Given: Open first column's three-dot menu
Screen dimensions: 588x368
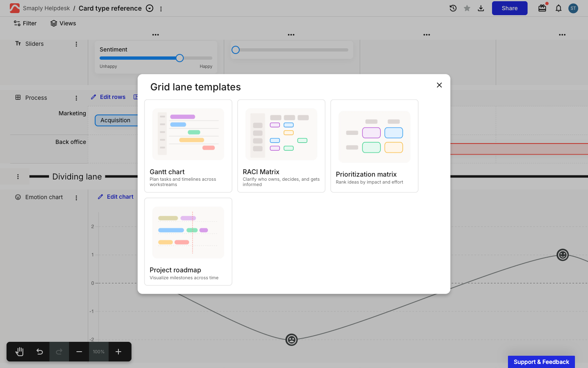Looking at the screenshot, I should click(156, 35).
